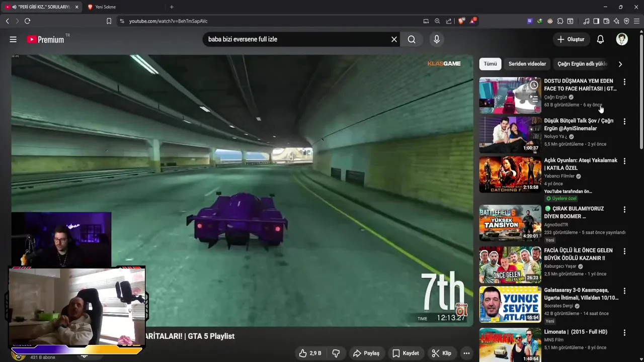Visit Kaburgacı Yaşar channel link
This screenshot has height=362, width=644.
(560, 266)
